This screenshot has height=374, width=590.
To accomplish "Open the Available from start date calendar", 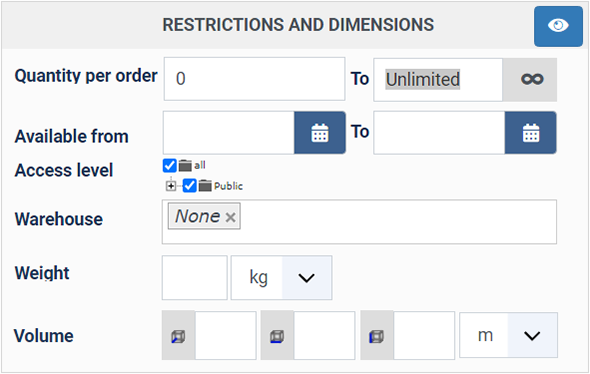I will click(320, 132).
